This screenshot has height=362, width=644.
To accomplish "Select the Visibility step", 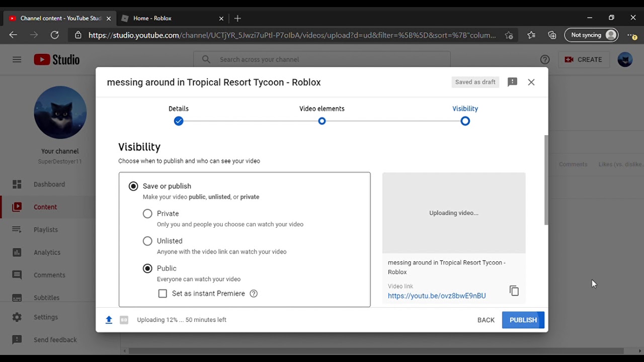I will pyautogui.click(x=465, y=115).
